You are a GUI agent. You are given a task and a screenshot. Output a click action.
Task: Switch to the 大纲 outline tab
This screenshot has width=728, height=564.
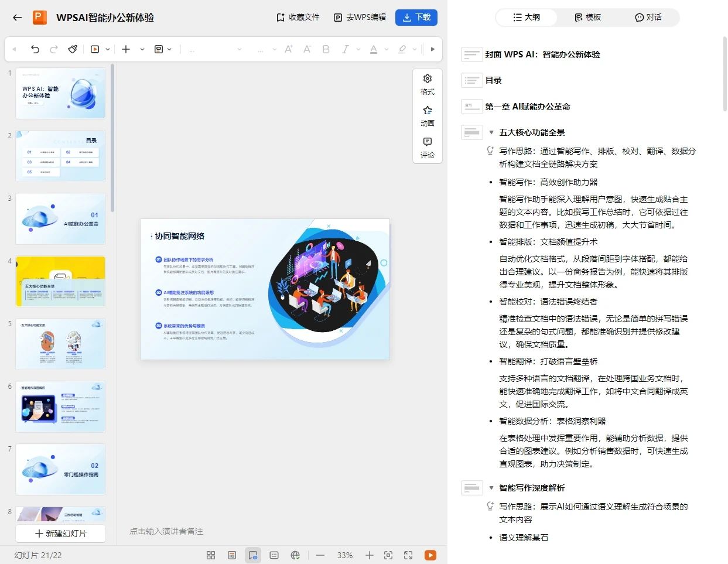[x=527, y=18]
